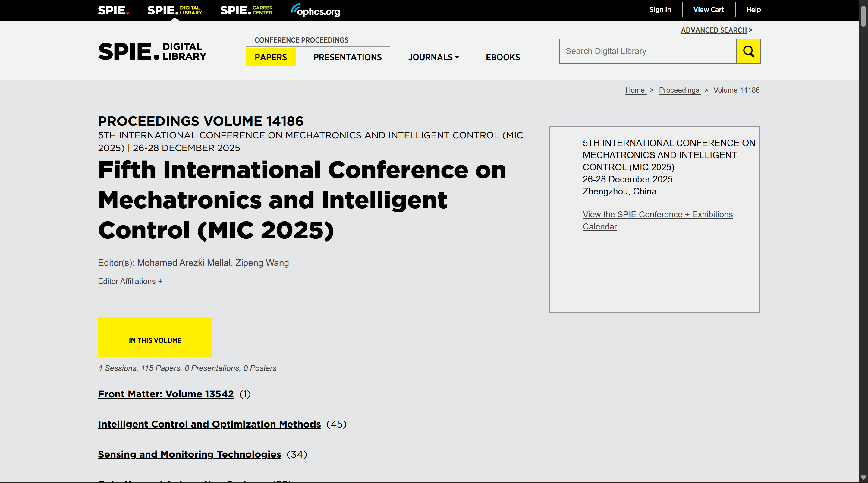868x483 pixels.
Task: Select the Papers tab
Action: pos(271,57)
